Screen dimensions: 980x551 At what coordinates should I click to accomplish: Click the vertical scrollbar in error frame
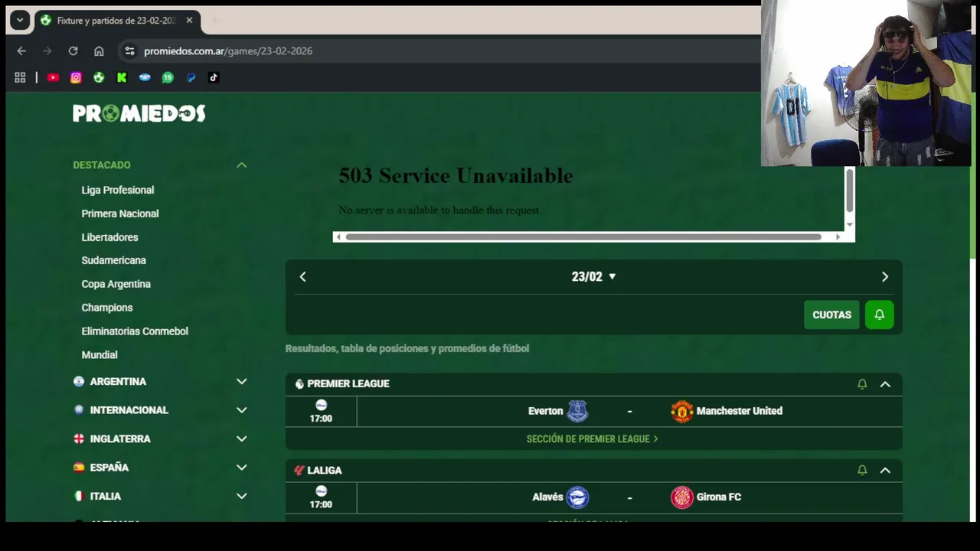click(849, 191)
